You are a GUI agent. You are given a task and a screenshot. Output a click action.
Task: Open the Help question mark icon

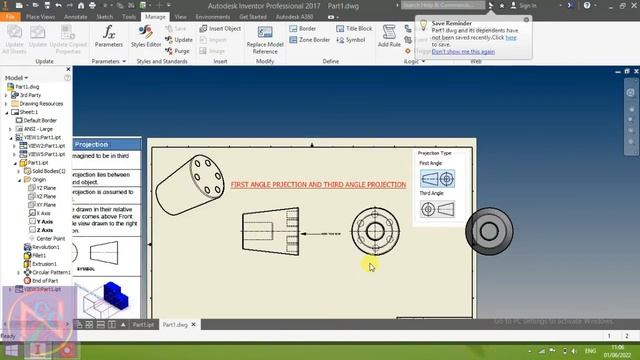point(587,6)
